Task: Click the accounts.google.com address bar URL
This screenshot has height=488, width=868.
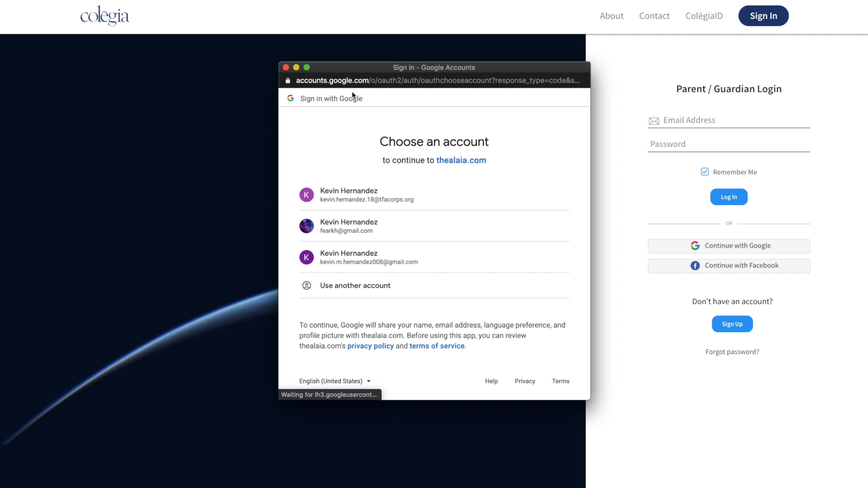Action: click(438, 80)
